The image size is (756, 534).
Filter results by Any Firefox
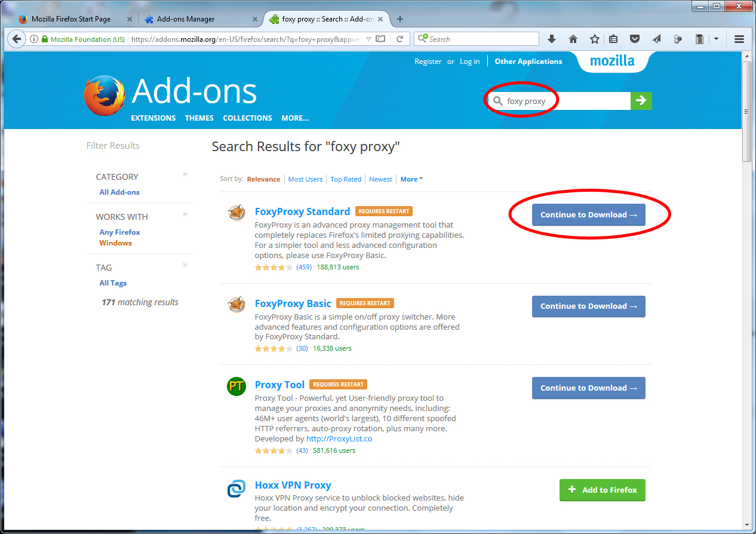(119, 232)
